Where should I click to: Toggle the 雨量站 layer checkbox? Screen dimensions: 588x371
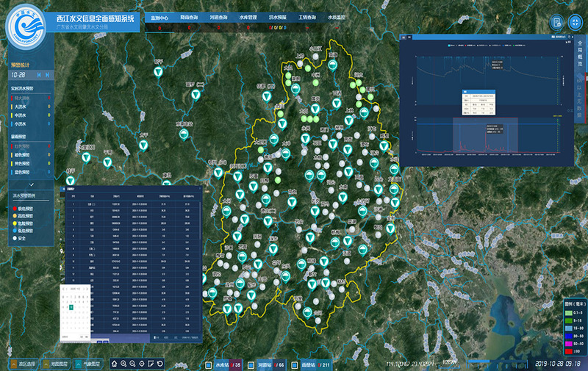tap(295, 364)
